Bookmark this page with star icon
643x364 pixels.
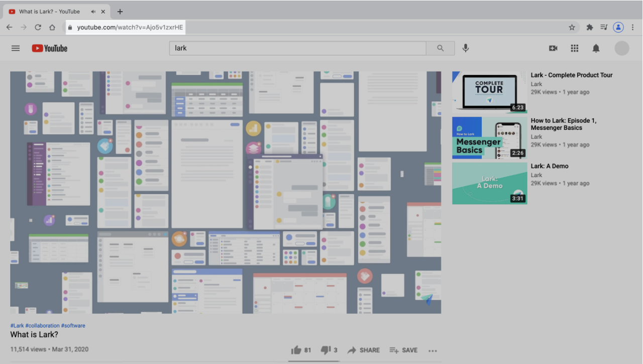[572, 27]
